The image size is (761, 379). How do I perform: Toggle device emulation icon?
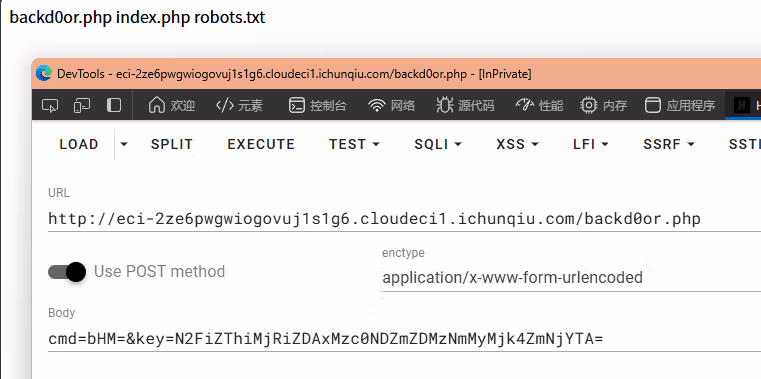coord(82,105)
